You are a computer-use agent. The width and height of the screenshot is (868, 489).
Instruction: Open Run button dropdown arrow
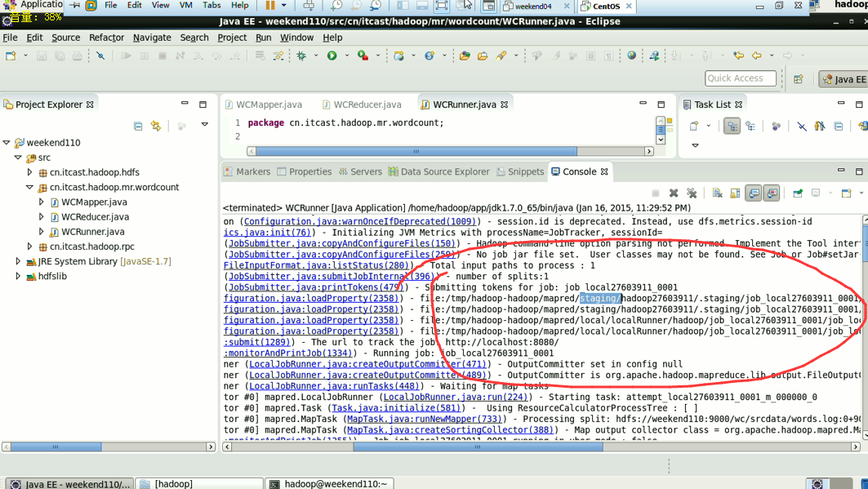(x=347, y=56)
